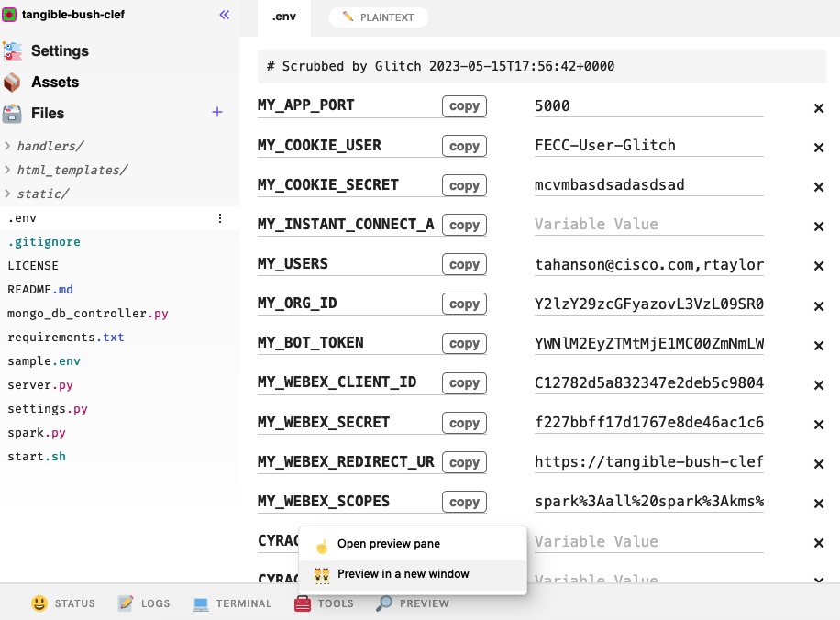The image size is (840, 620).
Task: Click the Glitch project logo
Action: 13,14
